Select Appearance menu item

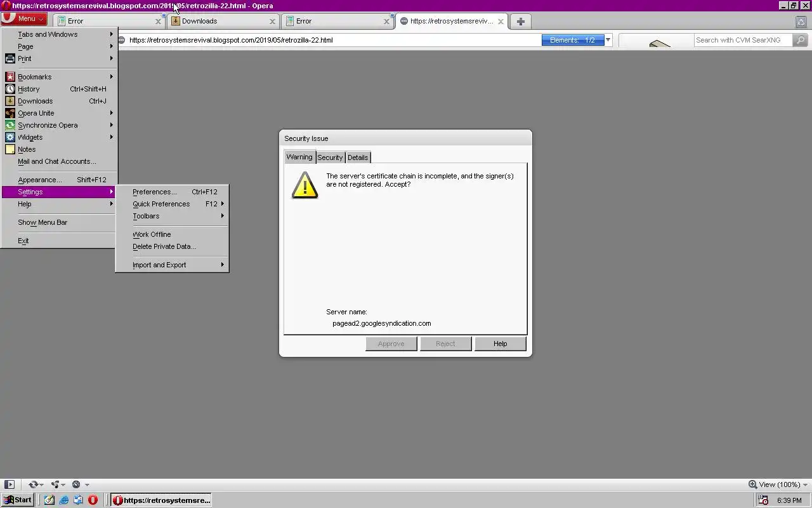click(58, 180)
